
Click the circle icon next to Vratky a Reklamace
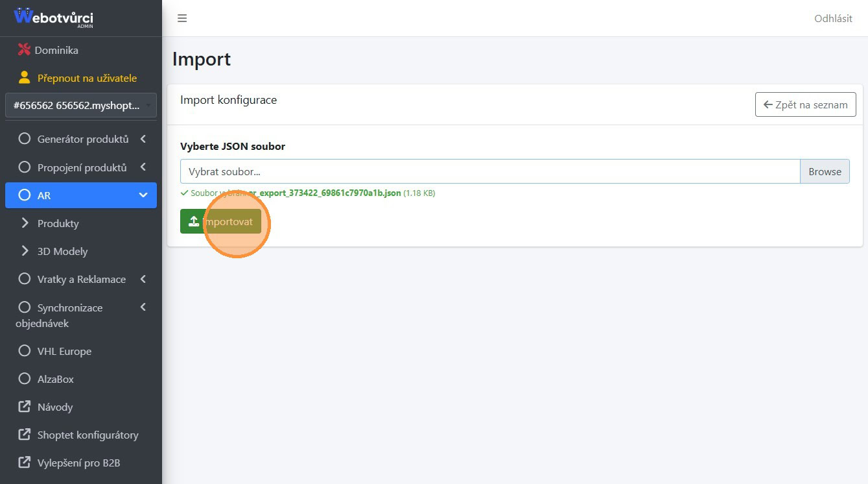(x=25, y=278)
